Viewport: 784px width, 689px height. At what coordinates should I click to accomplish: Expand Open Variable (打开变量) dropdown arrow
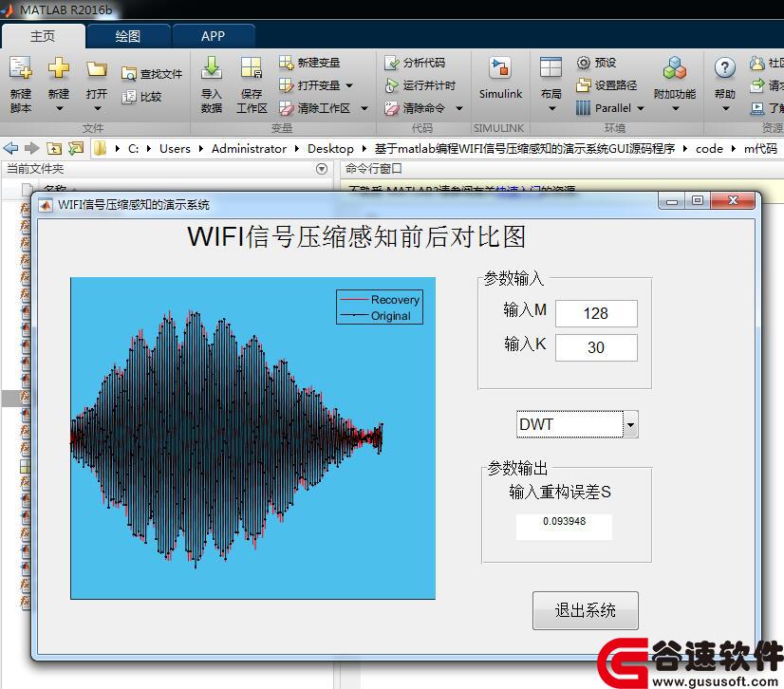pyautogui.click(x=349, y=85)
